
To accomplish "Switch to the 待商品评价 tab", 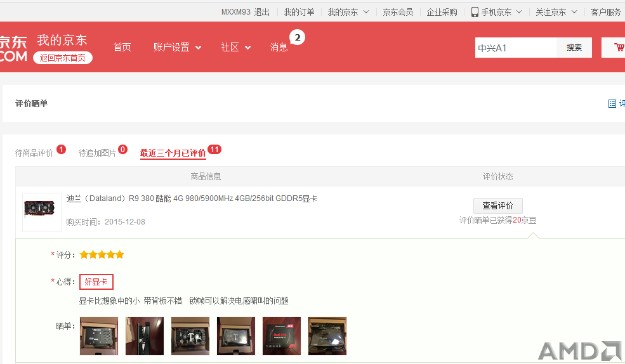I will click(34, 153).
